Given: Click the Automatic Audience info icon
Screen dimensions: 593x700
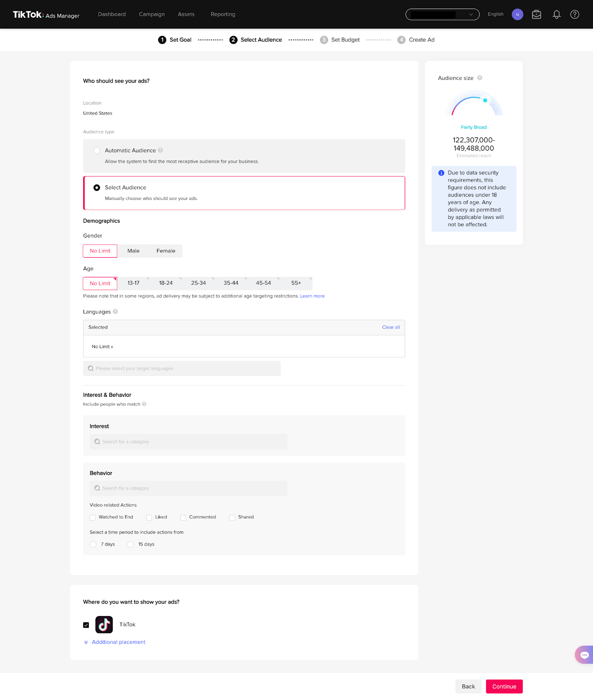Looking at the screenshot, I should tap(161, 150).
